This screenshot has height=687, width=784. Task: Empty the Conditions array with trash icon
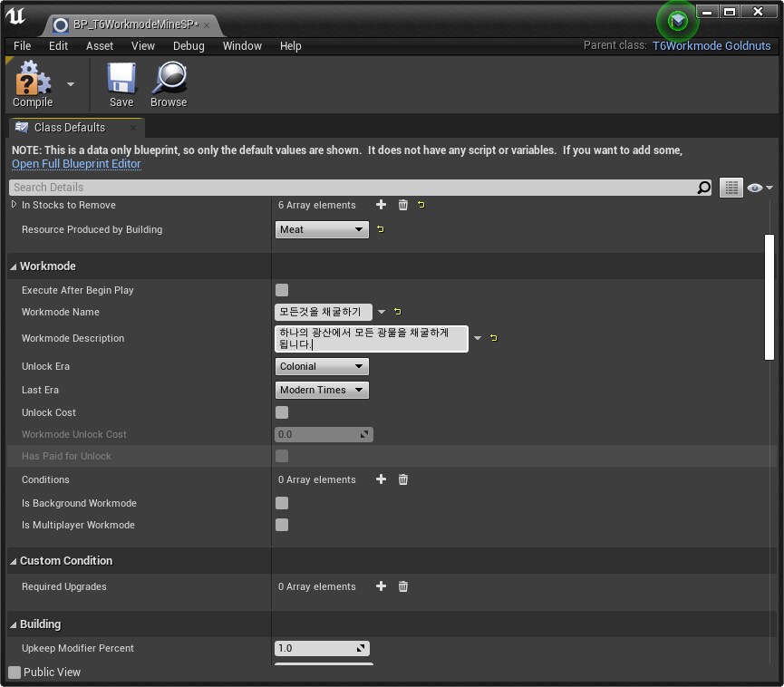[x=403, y=479]
